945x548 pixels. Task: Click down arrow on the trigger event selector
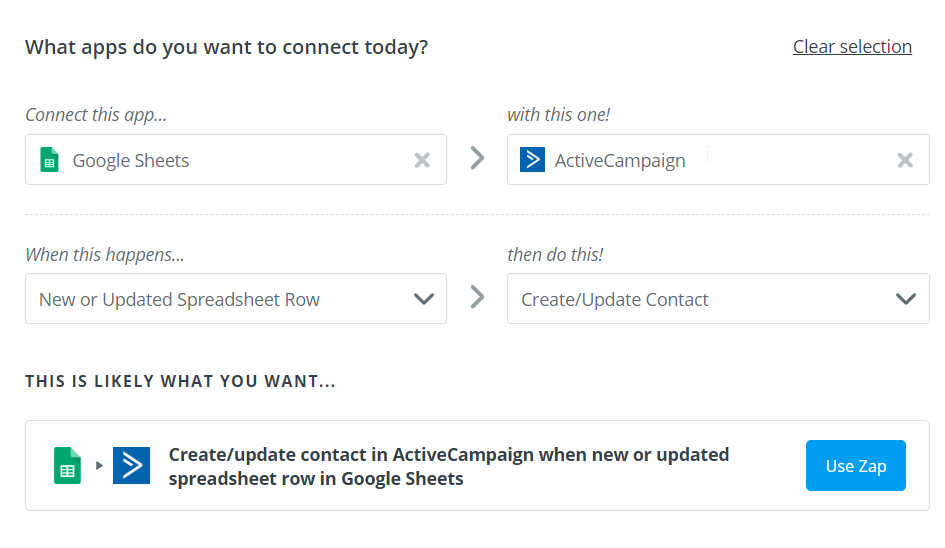(423, 299)
